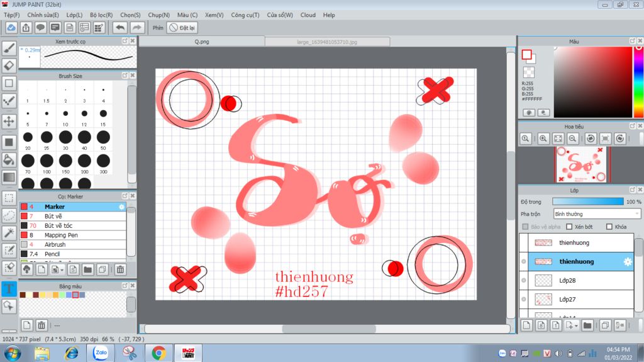Zoom out using Navigator magnifier minus
644x362 pixels.
tap(572, 139)
